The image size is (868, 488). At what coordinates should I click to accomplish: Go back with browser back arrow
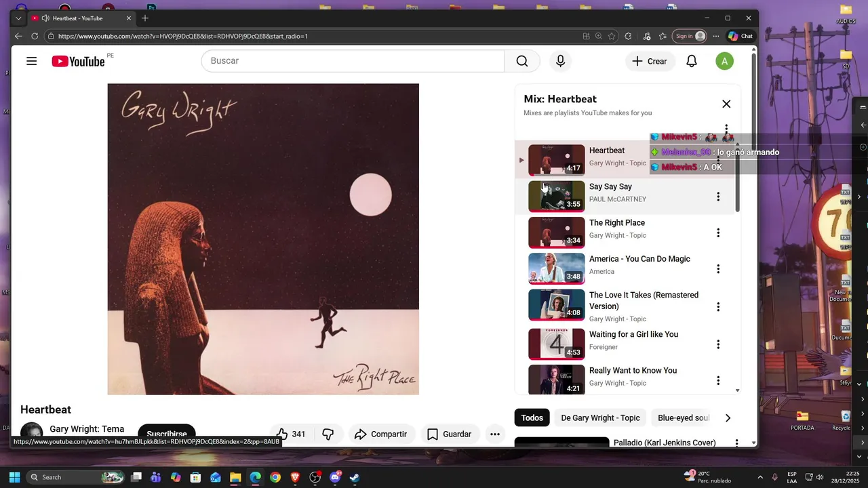tap(18, 36)
